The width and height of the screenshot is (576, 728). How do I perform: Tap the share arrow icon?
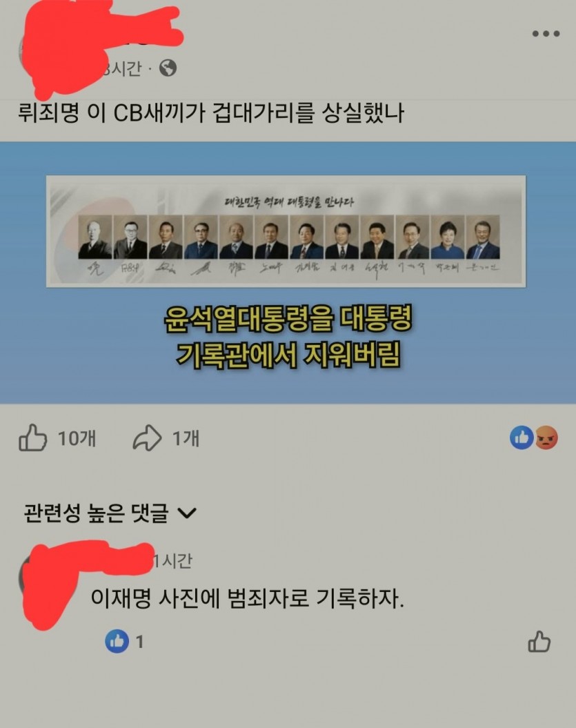(147, 437)
